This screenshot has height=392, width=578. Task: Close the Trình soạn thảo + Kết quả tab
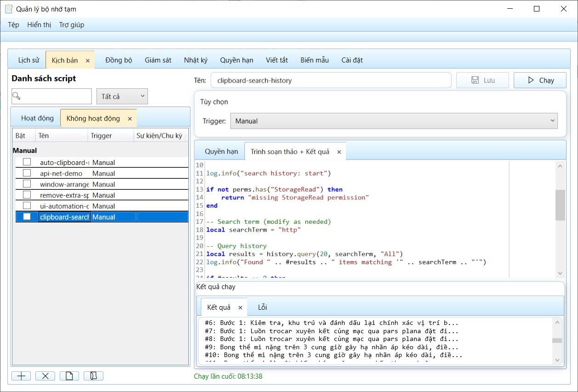339,152
